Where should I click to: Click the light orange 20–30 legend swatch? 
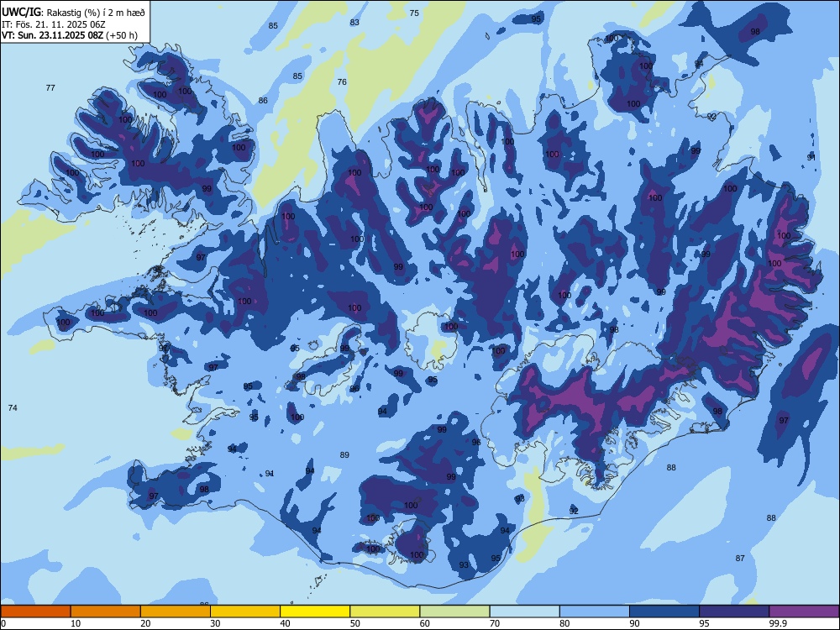[x=176, y=612]
